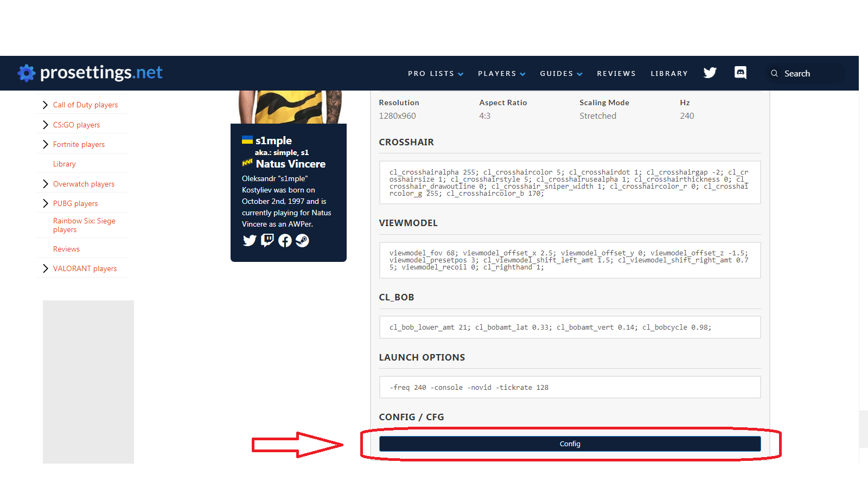The image size is (868, 488).
Task: Open the Overwatch players link
Action: tap(84, 184)
